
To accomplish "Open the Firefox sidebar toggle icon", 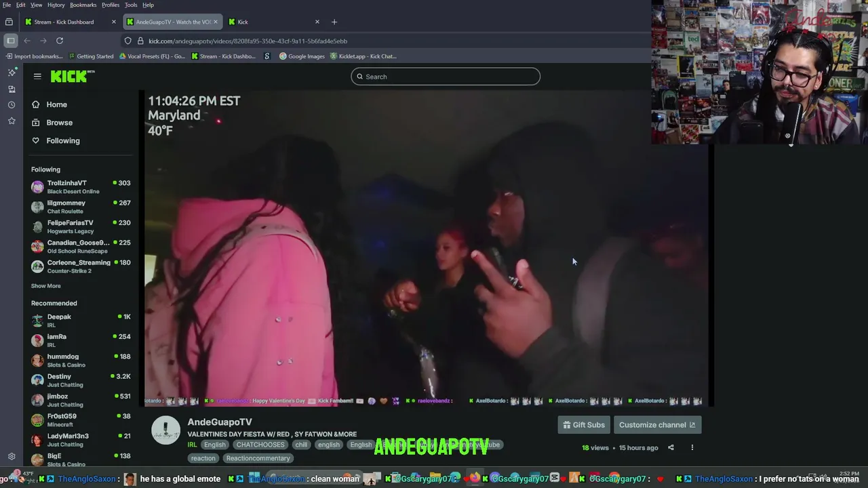I will tap(10, 41).
